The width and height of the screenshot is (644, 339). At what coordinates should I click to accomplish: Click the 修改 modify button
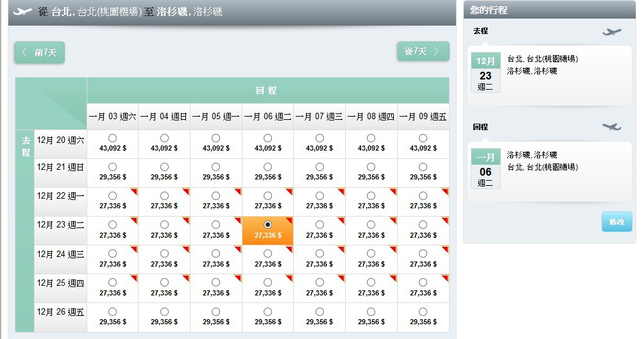[x=616, y=222]
